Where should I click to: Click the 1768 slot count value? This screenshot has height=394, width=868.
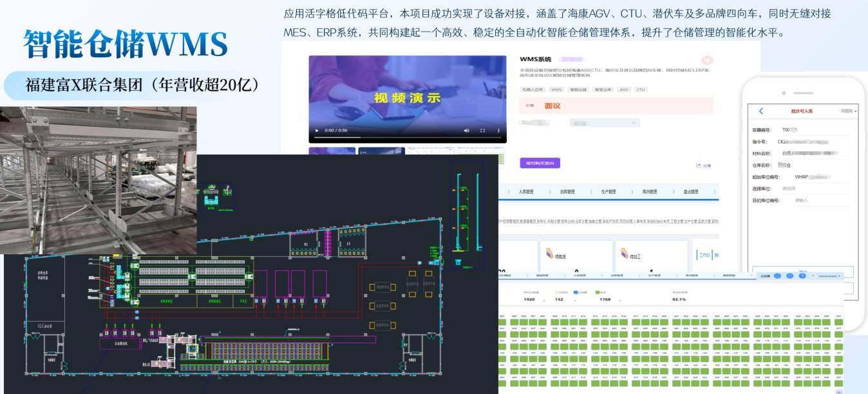(x=605, y=299)
